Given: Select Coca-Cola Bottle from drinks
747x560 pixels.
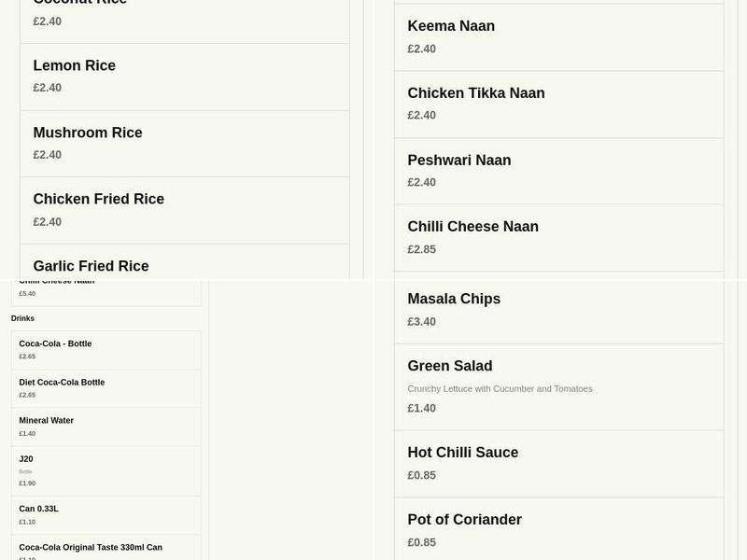Looking at the screenshot, I should [106, 349].
